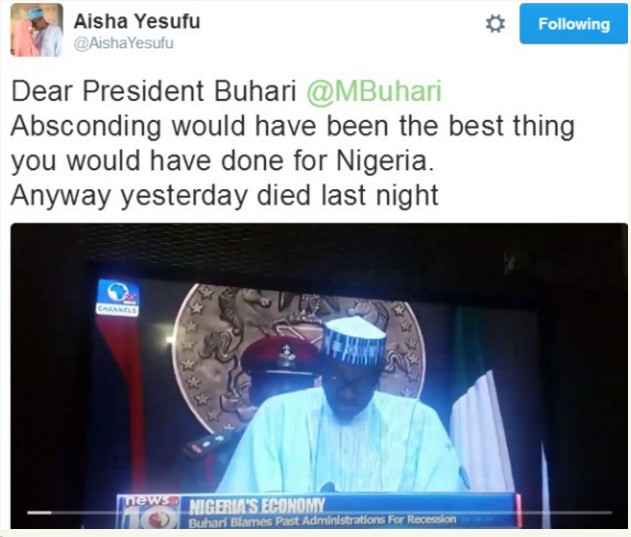Click Aisha Yesufu's profile avatar
631x537 pixels.
click(37, 30)
